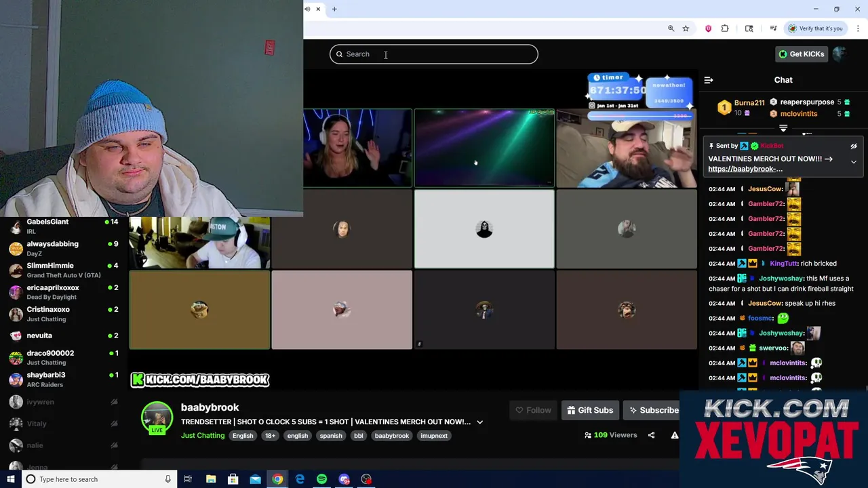
Task: Open Microsoft Store from taskbar
Action: (233, 479)
